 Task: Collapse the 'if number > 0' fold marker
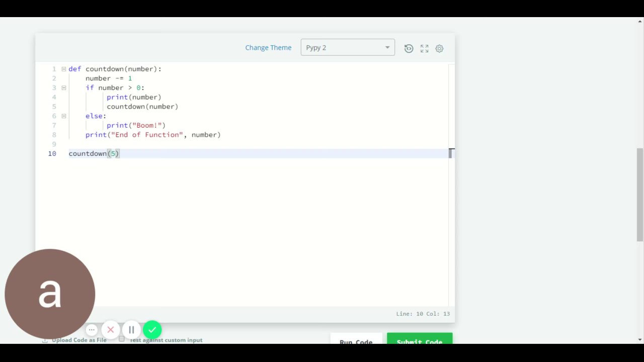[64, 87]
